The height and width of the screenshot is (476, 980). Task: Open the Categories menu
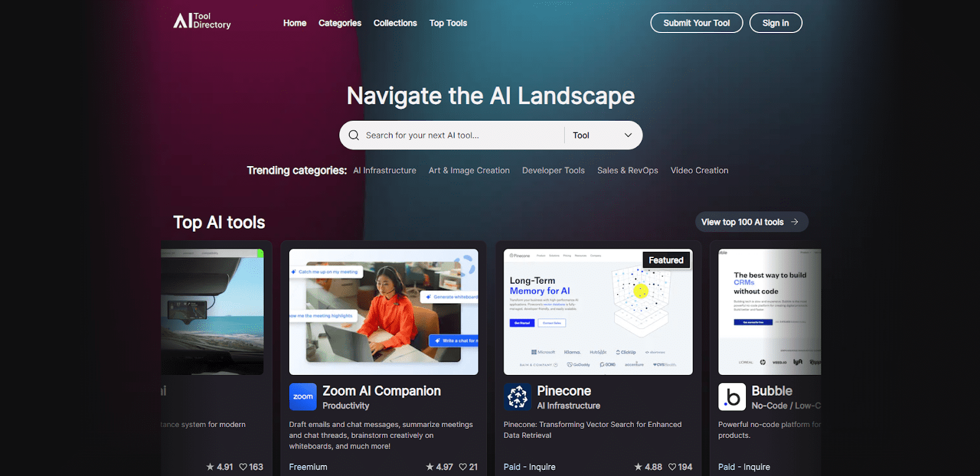coord(340,23)
